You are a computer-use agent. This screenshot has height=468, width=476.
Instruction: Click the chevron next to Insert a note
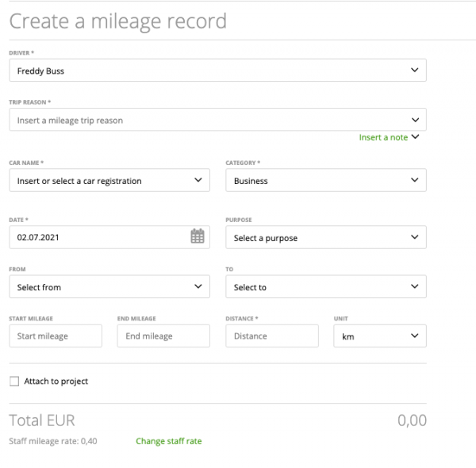415,136
